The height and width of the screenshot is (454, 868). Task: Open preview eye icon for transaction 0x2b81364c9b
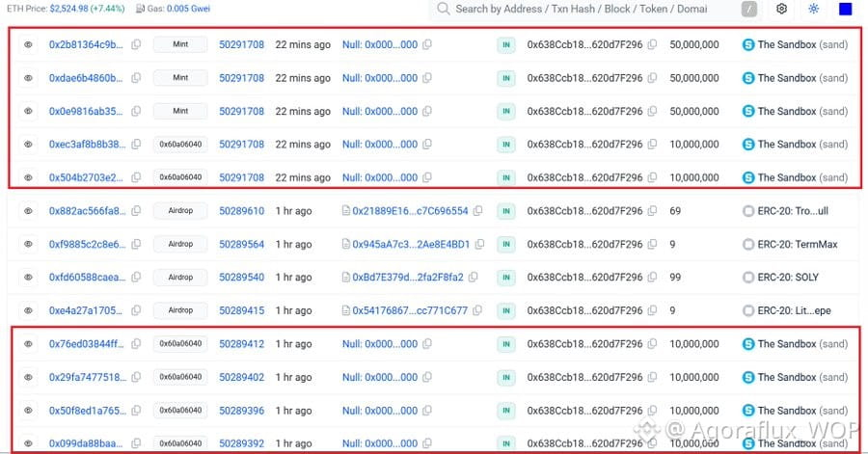tap(28, 44)
